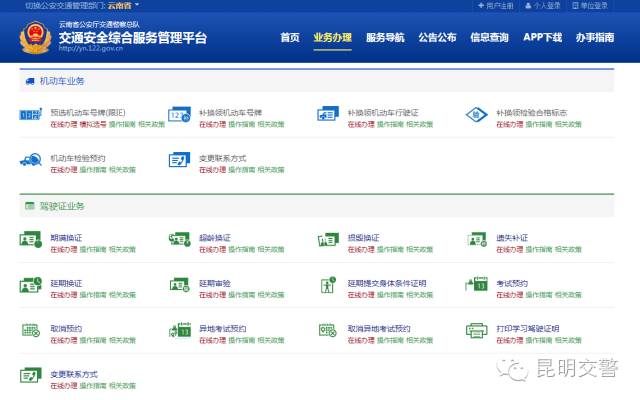Open the 公告公布 nav tab

pyautogui.click(x=437, y=38)
